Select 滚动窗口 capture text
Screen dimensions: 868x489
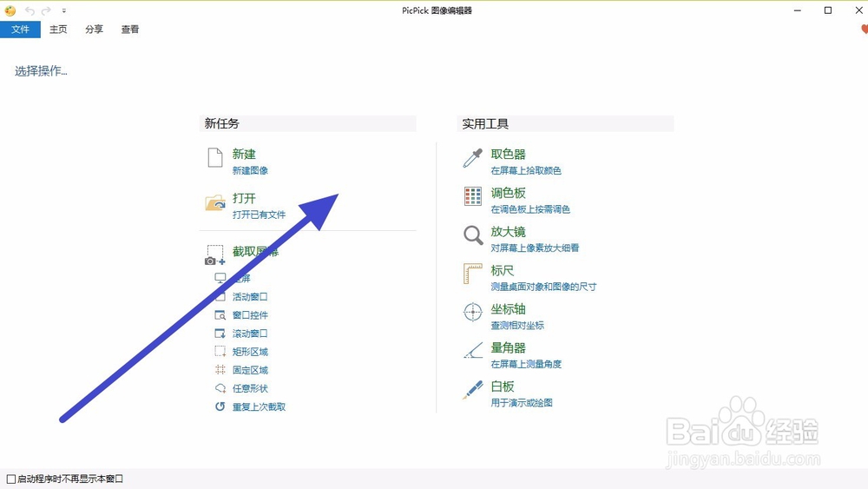[x=250, y=334]
